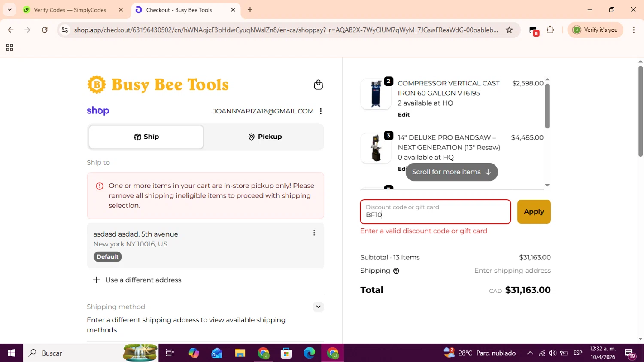Click the Default address badge
644x362 pixels.
pyautogui.click(x=107, y=257)
